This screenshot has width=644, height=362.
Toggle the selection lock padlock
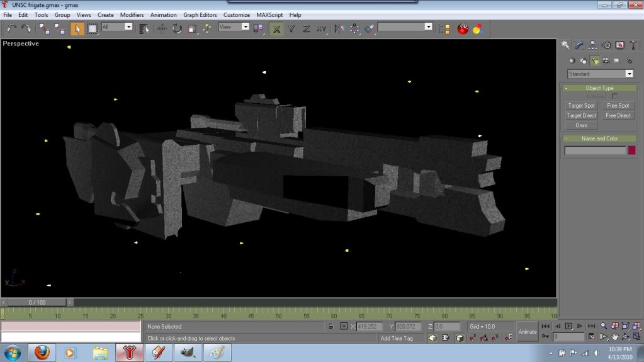pos(331,326)
